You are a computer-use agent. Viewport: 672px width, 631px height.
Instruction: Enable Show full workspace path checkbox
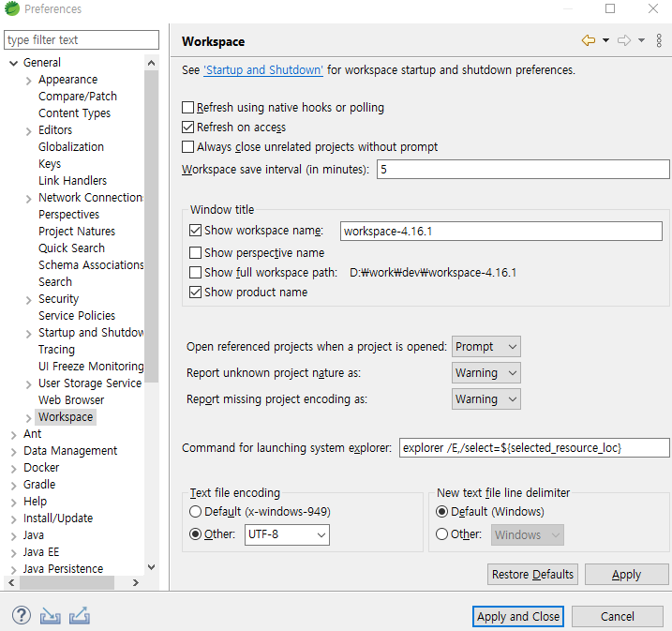196,272
